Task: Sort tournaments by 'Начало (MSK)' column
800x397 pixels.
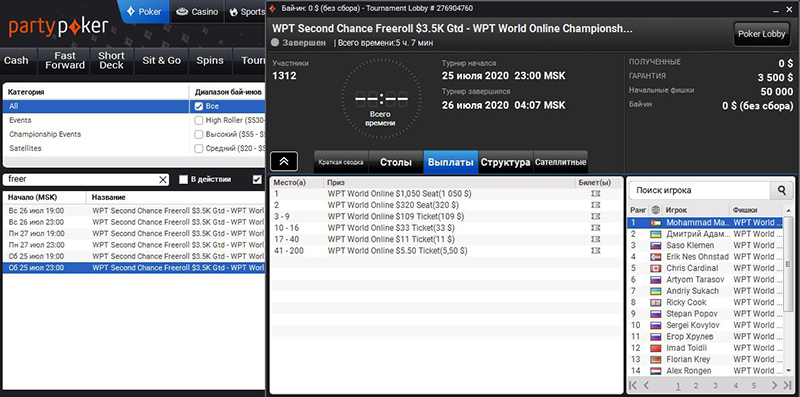Action: coord(45,197)
